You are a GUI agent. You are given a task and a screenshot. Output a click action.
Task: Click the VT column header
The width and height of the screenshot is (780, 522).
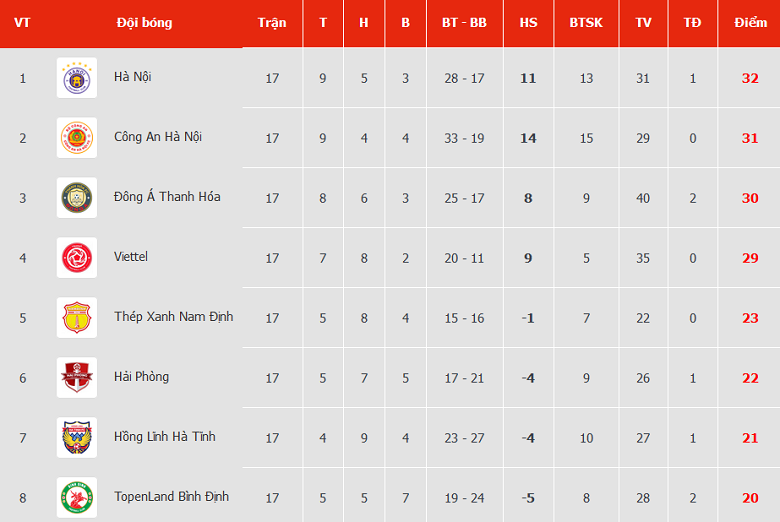click(x=22, y=22)
